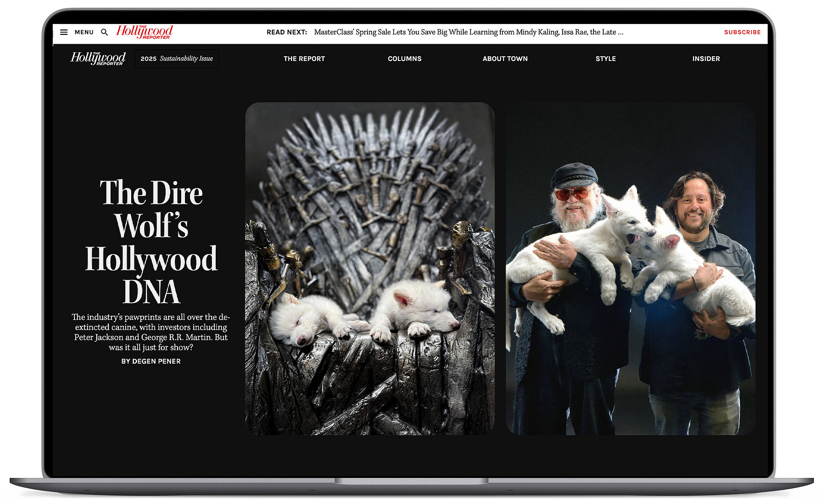
Task: Go to the COLUMNS section
Action: click(x=405, y=59)
